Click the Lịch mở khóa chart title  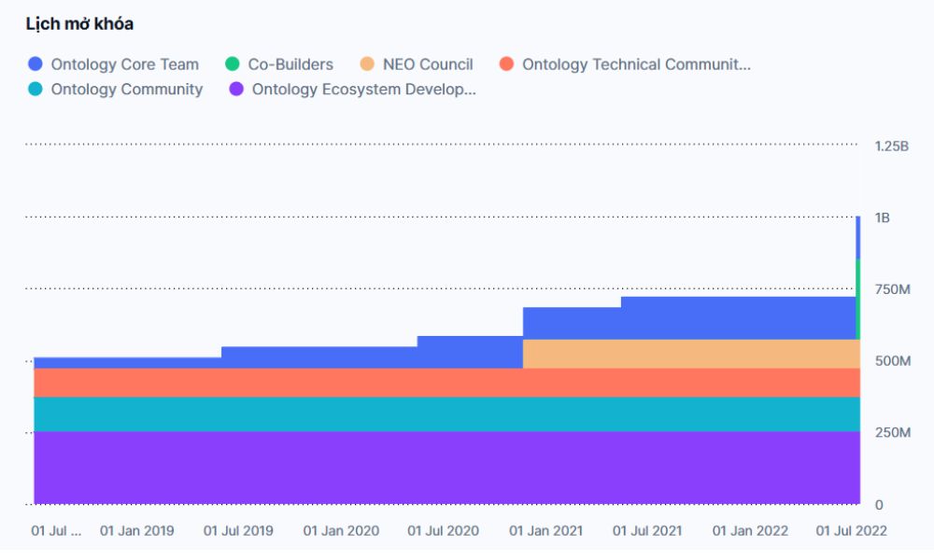coord(79,24)
